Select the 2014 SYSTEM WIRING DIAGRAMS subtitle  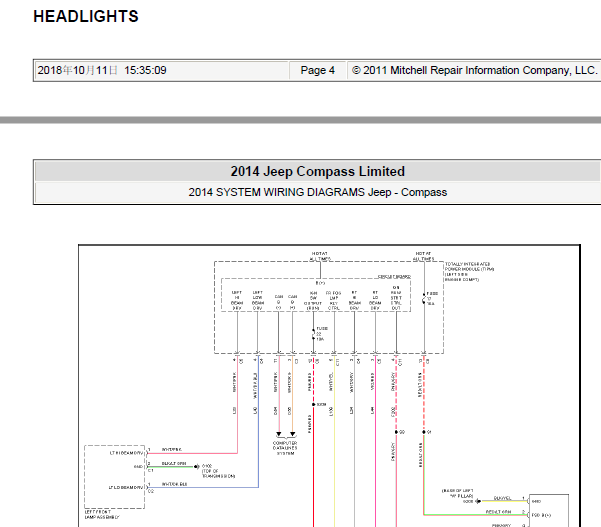click(x=317, y=192)
